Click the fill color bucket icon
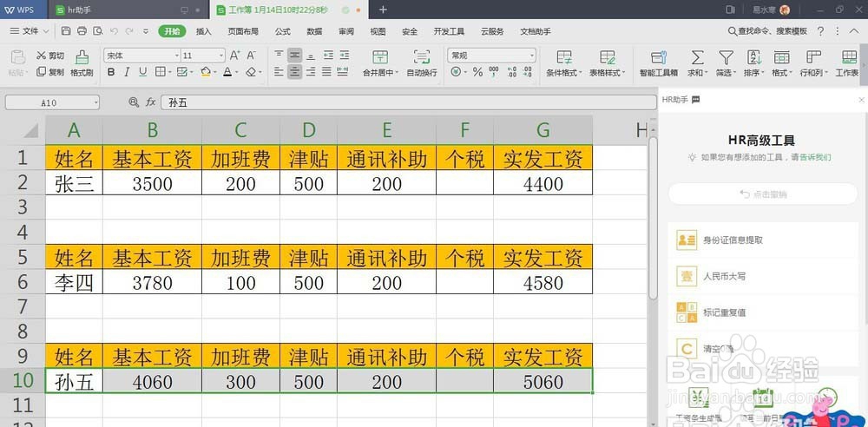Image resolution: width=868 pixels, height=427 pixels. (x=206, y=72)
